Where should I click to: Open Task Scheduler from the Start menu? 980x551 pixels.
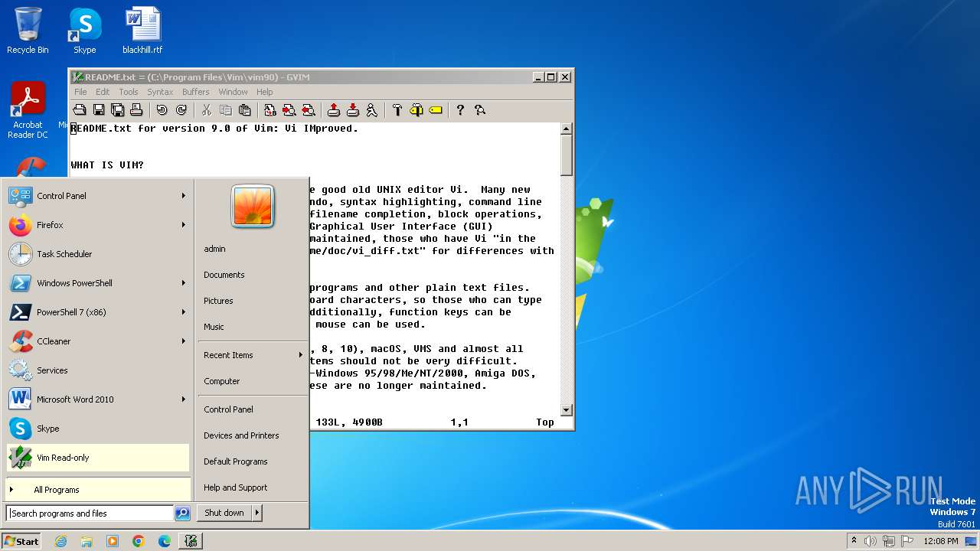[x=98, y=254]
